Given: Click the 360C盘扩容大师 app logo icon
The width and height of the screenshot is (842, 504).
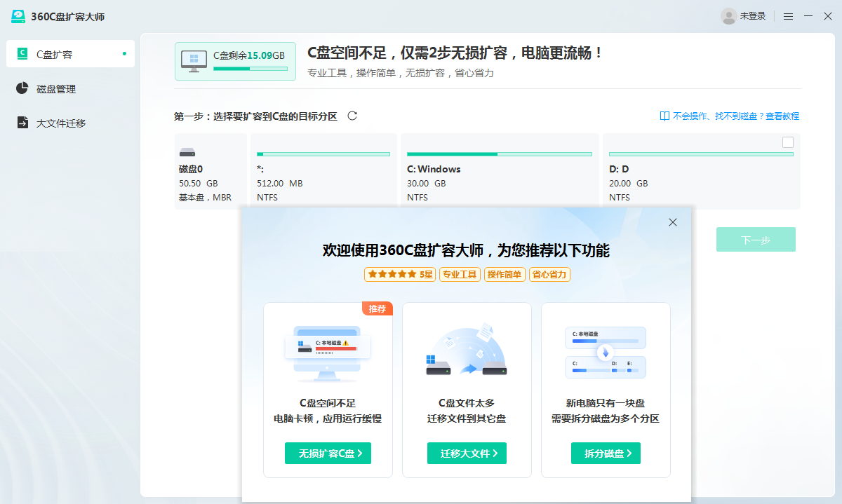Looking at the screenshot, I should point(18,16).
